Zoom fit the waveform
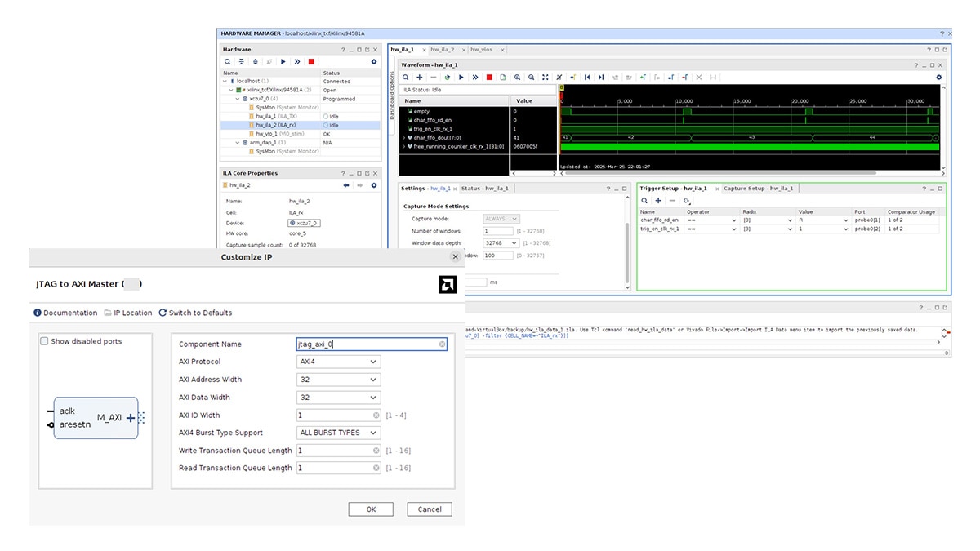This screenshot has height=551, width=980. (x=546, y=78)
